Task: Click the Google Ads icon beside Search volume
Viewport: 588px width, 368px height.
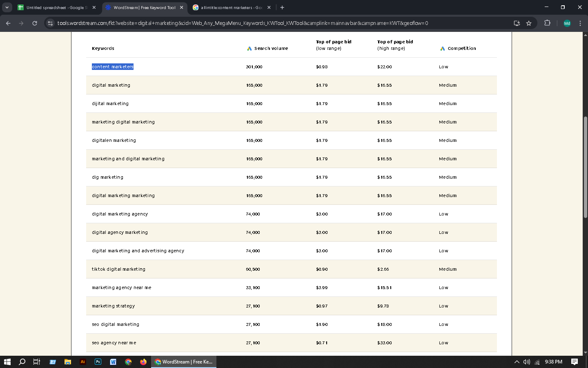Action: (x=249, y=49)
